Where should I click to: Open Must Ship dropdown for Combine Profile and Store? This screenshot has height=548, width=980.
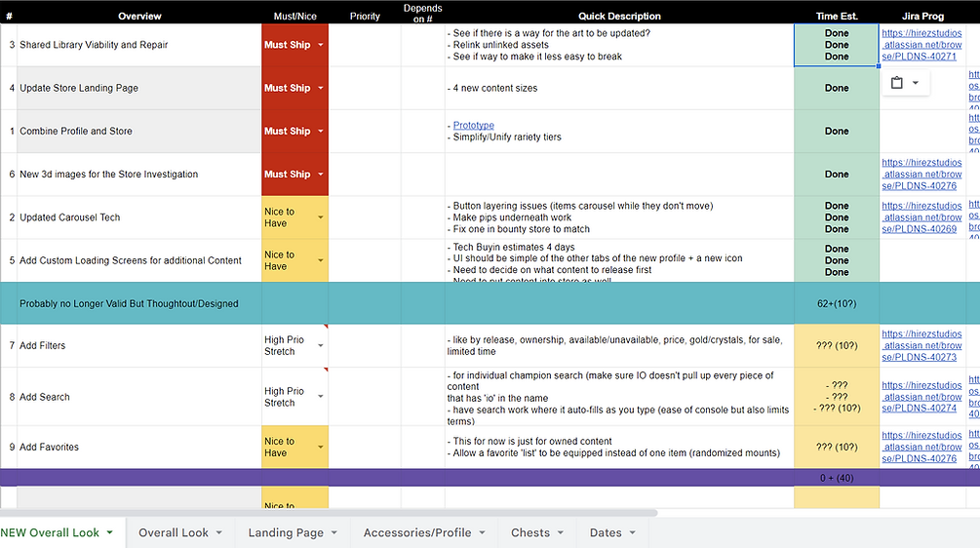coord(321,132)
